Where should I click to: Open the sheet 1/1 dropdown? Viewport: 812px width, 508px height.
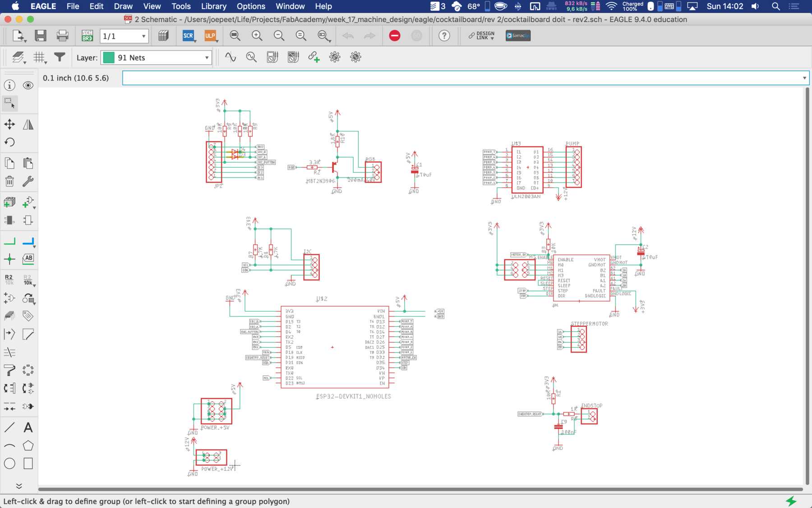[143, 36]
